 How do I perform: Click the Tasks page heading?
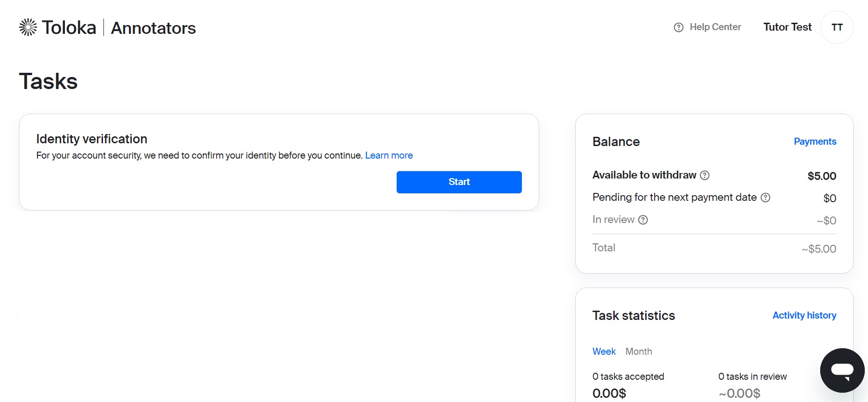pyautogui.click(x=48, y=81)
